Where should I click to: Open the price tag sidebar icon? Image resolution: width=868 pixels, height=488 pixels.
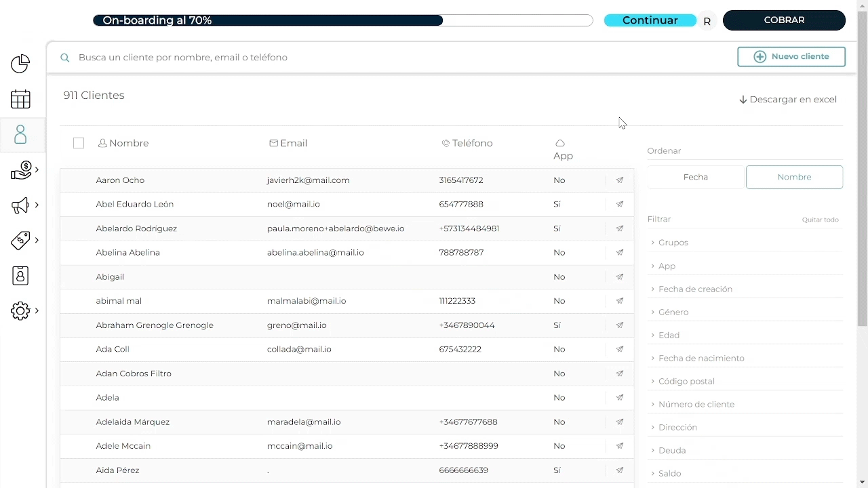[x=21, y=241]
